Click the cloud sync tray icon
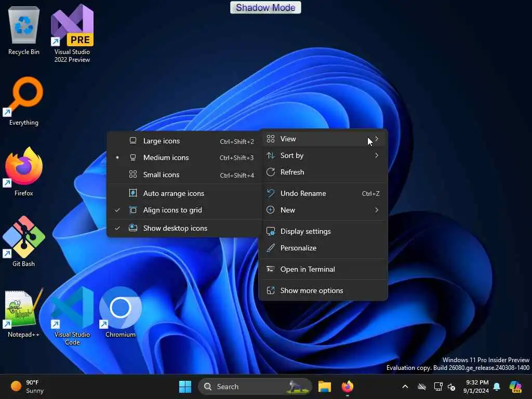Image resolution: width=532 pixels, height=399 pixels. pyautogui.click(x=422, y=387)
